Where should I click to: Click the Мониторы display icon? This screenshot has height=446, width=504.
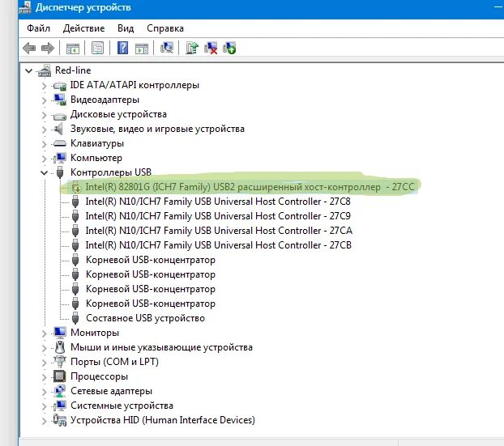click(60, 333)
